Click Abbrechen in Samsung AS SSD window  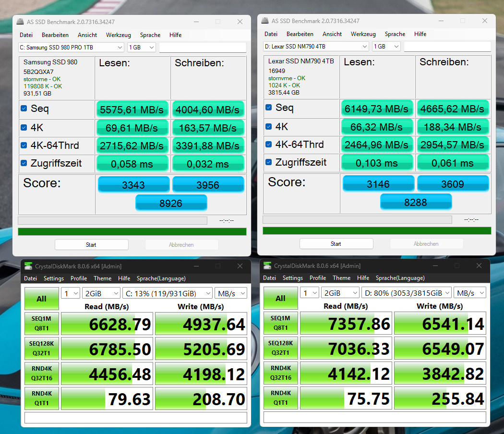[x=181, y=245]
